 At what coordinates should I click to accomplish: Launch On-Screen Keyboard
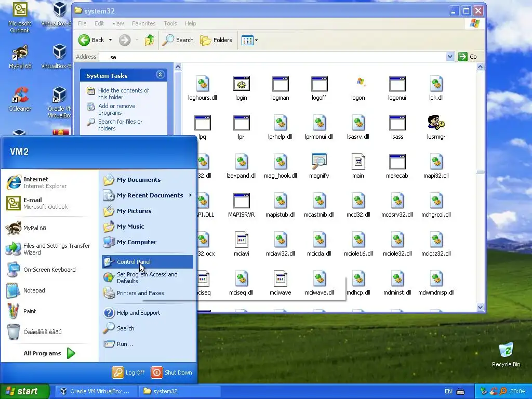pos(49,270)
